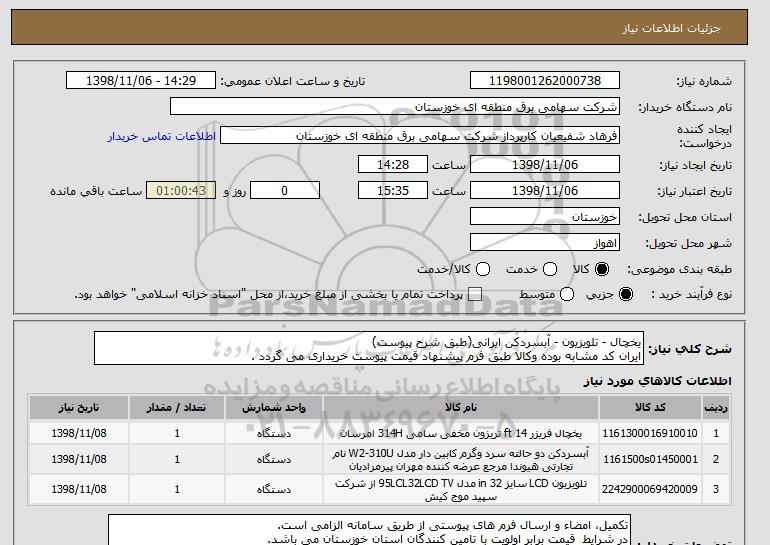The width and height of the screenshot is (770, 545).
Task: Click the جزئیات اطلاعات نیاز header title
Action: coord(671,28)
